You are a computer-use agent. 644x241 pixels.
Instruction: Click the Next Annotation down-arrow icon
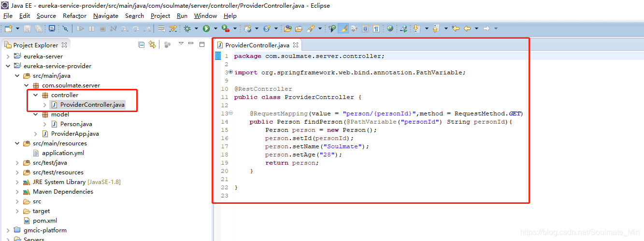[x=417, y=29]
